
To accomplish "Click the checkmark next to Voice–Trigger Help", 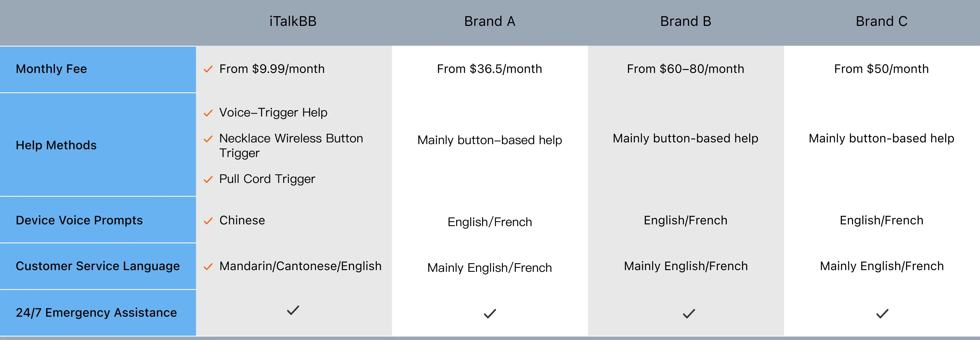I will pos(208,113).
